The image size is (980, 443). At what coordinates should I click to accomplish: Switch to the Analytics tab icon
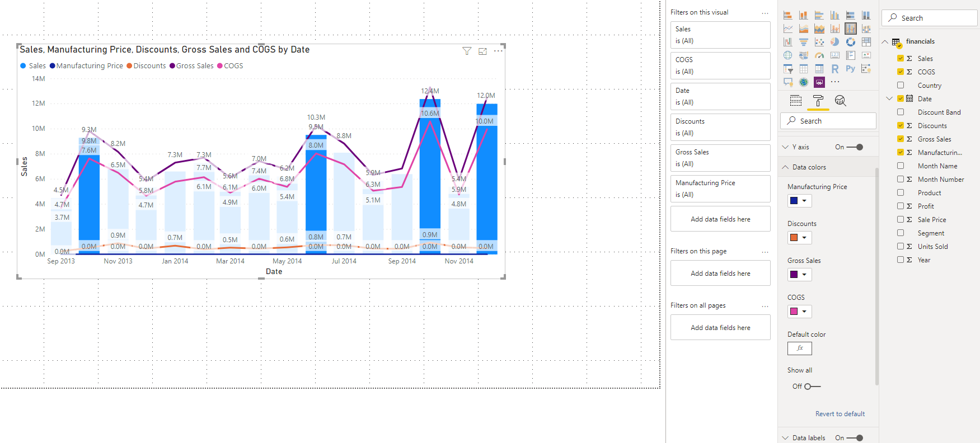click(x=840, y=101)
